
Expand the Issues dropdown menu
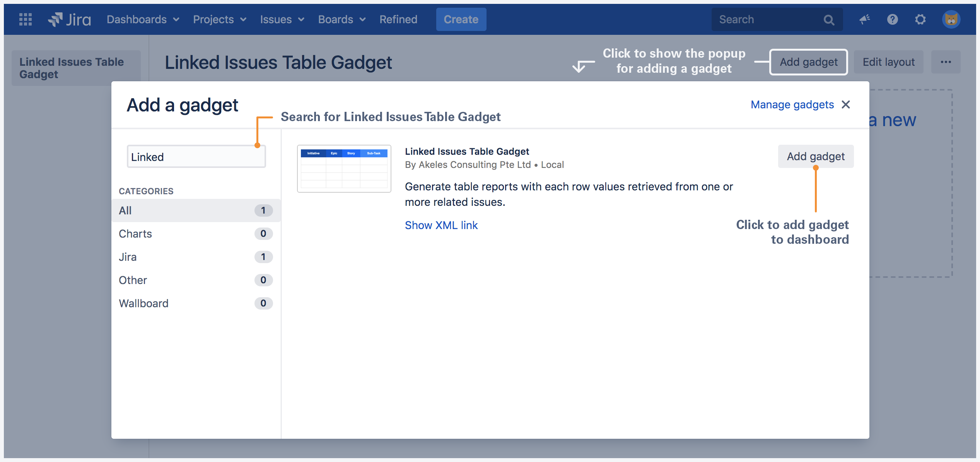pyautogui.click(x=282, y=19)
